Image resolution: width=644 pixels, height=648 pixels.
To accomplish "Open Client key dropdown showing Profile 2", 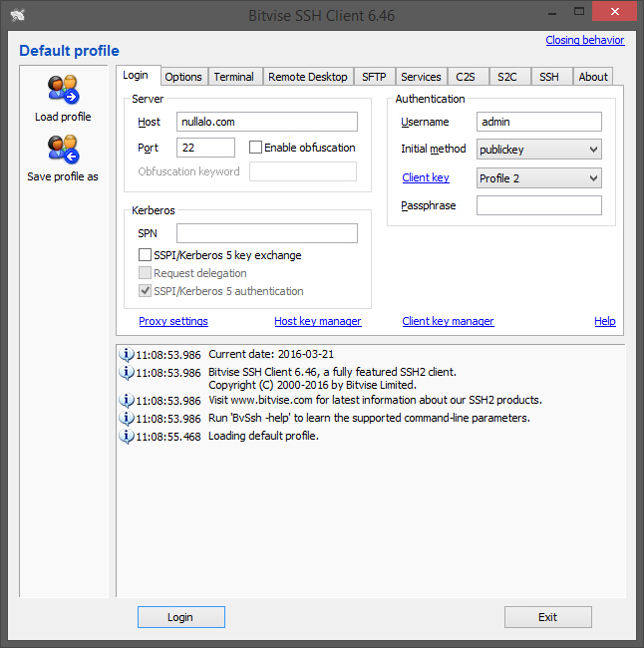I will (x=539, y=178).
